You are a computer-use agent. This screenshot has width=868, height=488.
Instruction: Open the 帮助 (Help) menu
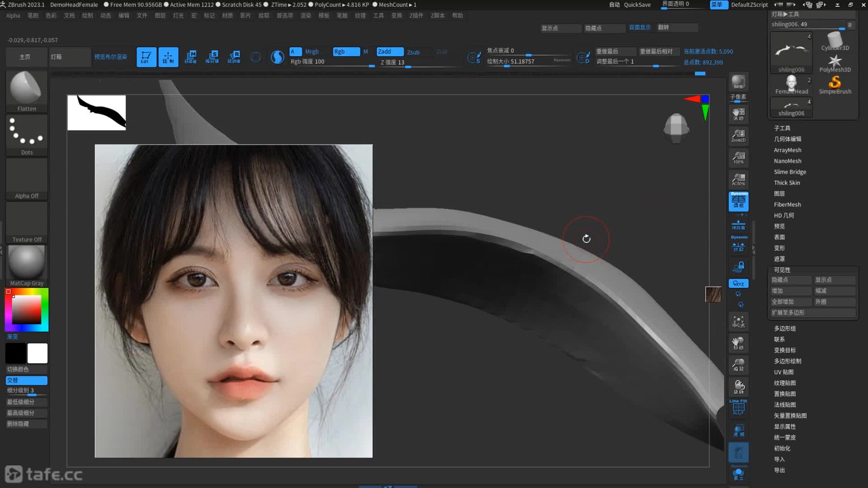(458, 15)
